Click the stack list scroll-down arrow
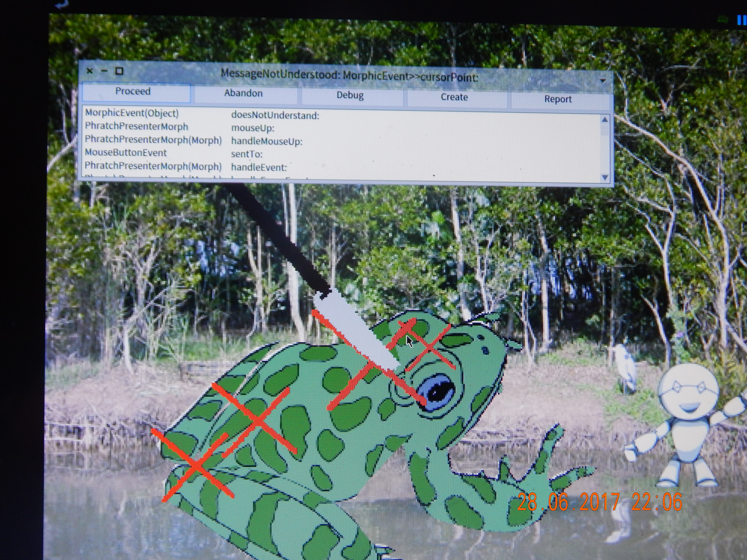The image size is (747, 560). point(605,178)
